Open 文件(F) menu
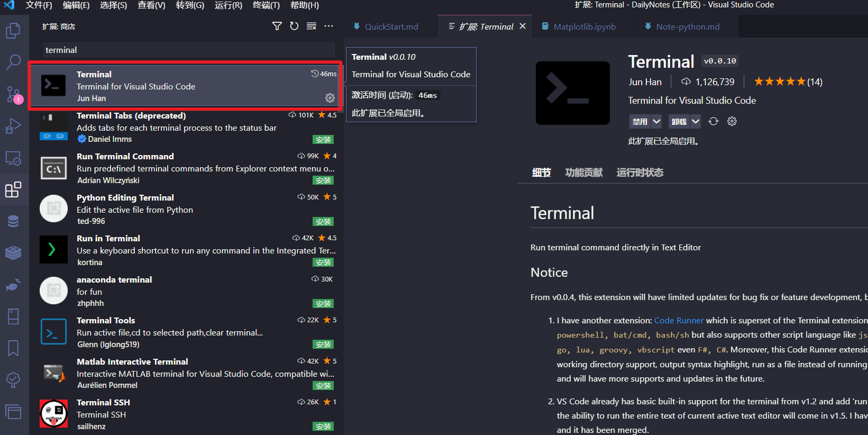This screenshot has height=435, width=868. (39, 5)
